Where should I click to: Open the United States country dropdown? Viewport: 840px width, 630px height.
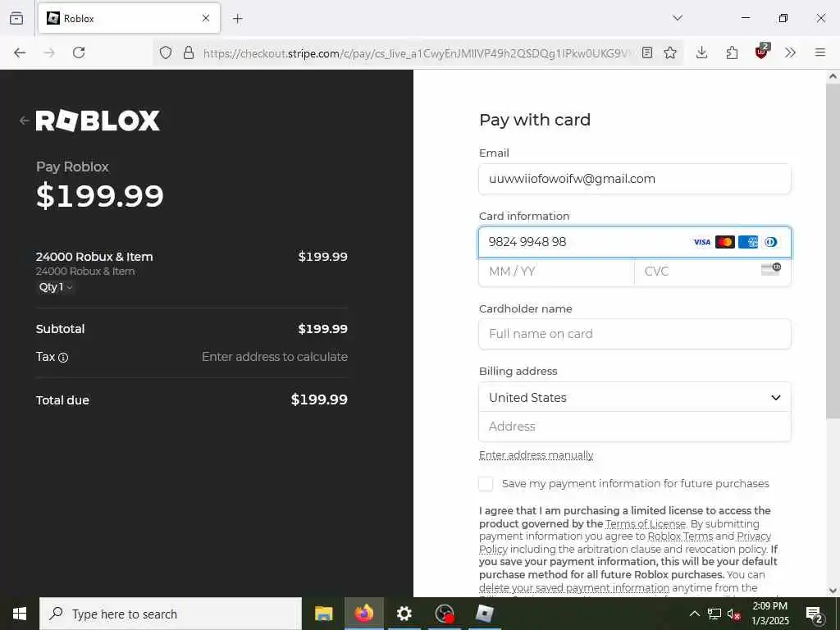(x=635, y=398)
